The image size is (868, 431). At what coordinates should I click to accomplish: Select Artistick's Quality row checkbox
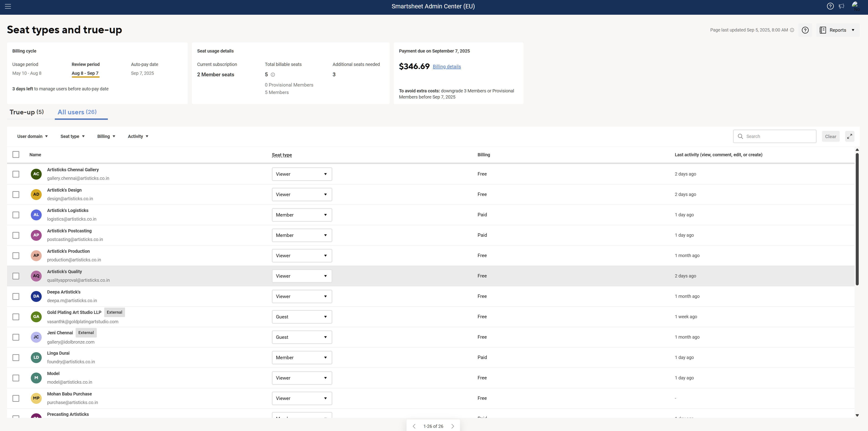coord(16,276)
